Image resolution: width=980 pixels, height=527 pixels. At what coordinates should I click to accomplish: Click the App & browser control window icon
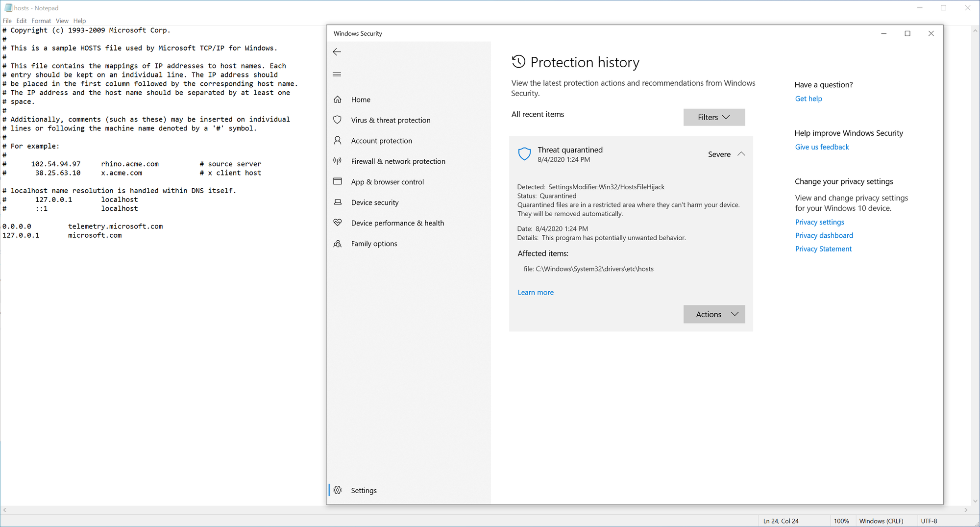[338, 182]
